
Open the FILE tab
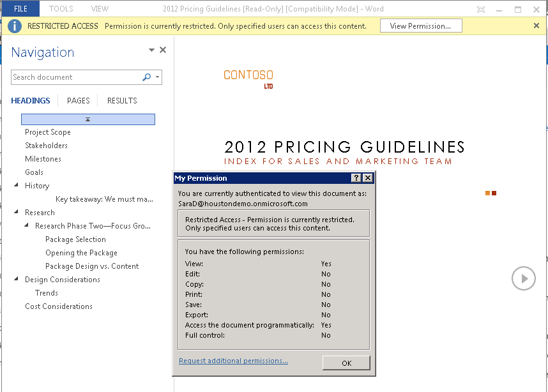coord(20,9)
